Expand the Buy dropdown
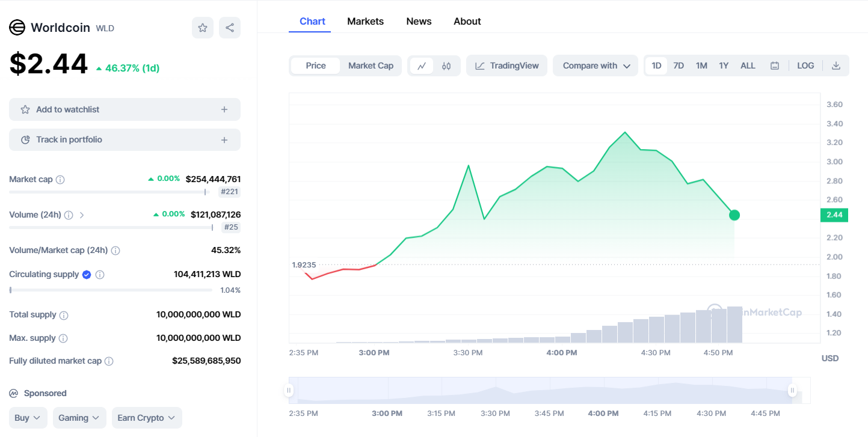The image size is (868, 437). point(28,418)
